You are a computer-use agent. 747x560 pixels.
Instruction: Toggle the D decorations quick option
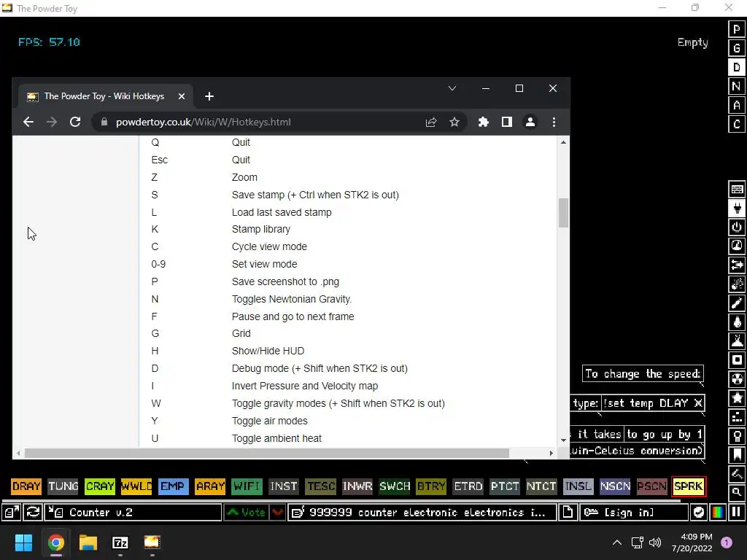(737, 67)
